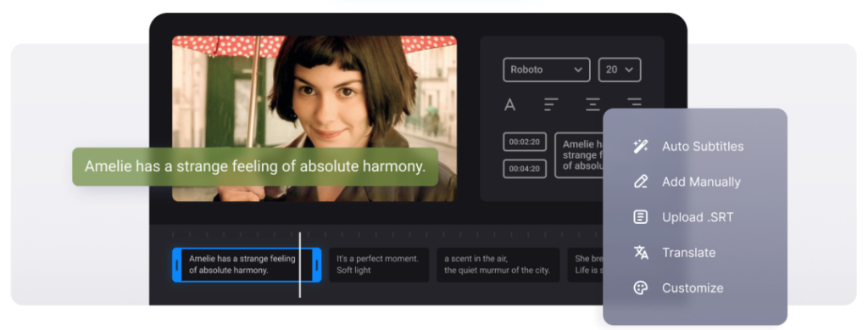Center-align the subtitle text
The image size is (868, 330).
coord(593,104)
